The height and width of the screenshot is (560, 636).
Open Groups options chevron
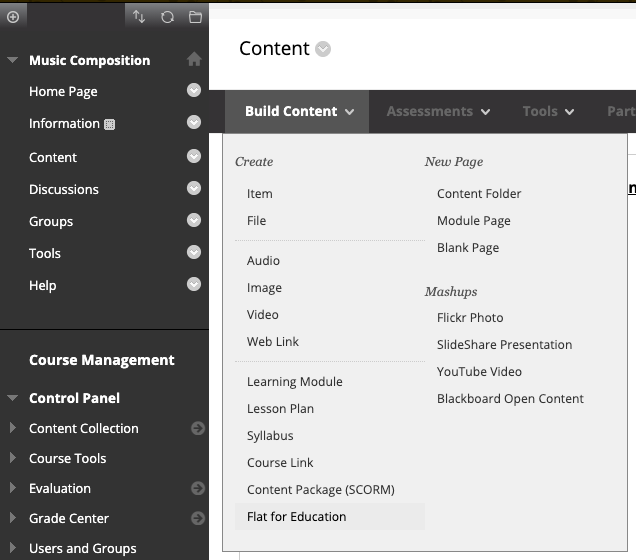[x=194, y=220]
